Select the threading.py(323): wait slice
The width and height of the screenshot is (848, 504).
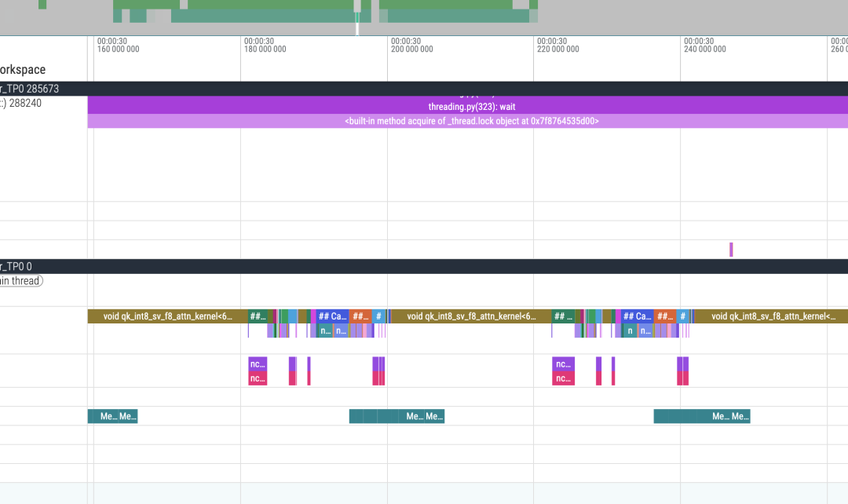(471, 107)
